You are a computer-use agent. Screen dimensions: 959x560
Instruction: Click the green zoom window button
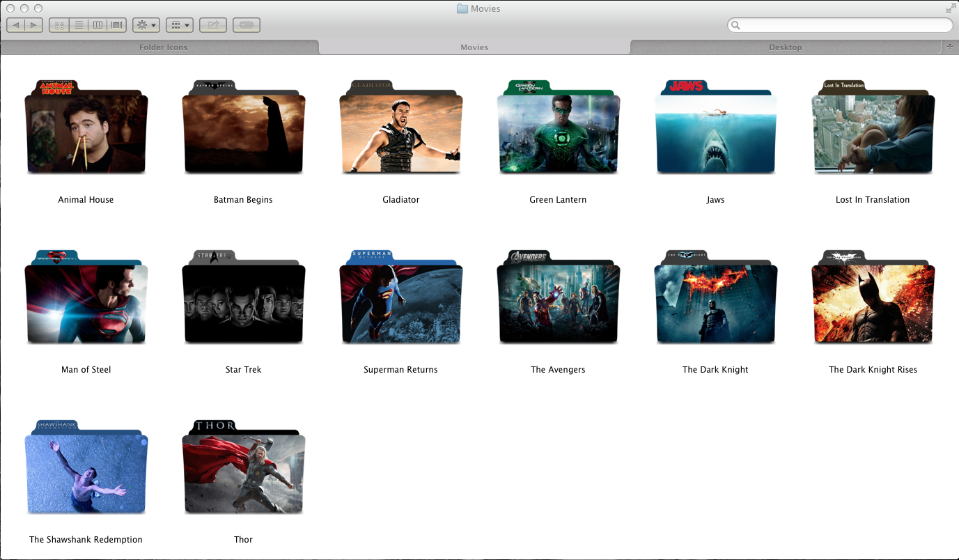tap(38, 8)
